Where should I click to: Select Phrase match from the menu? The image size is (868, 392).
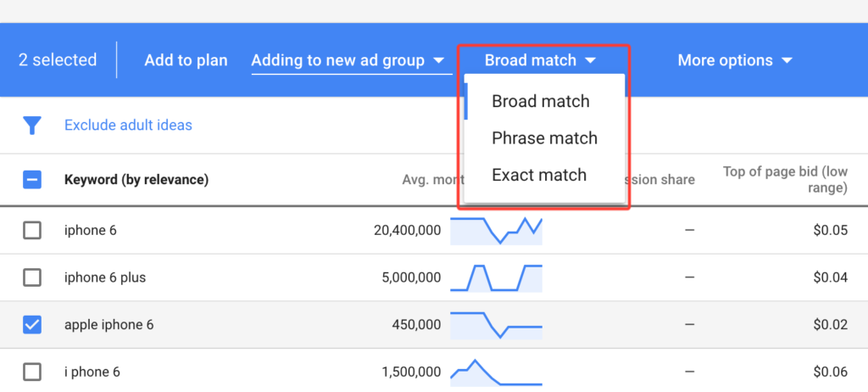point(545,138)
